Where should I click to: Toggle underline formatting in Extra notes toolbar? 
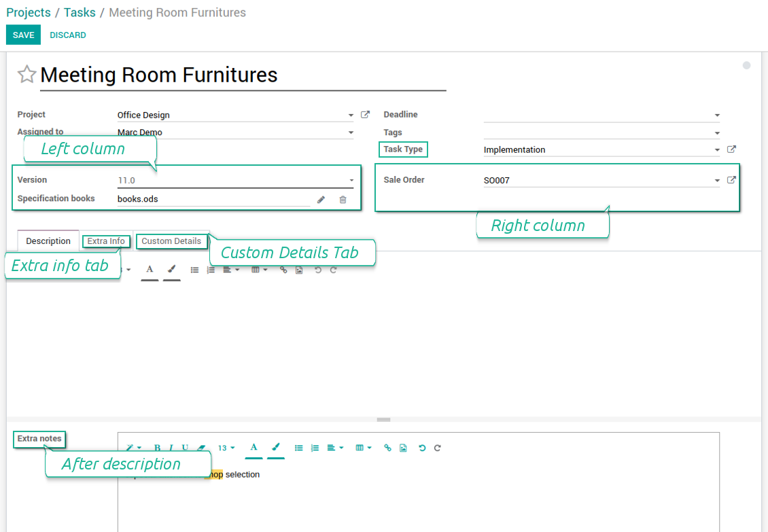point(185,448)
